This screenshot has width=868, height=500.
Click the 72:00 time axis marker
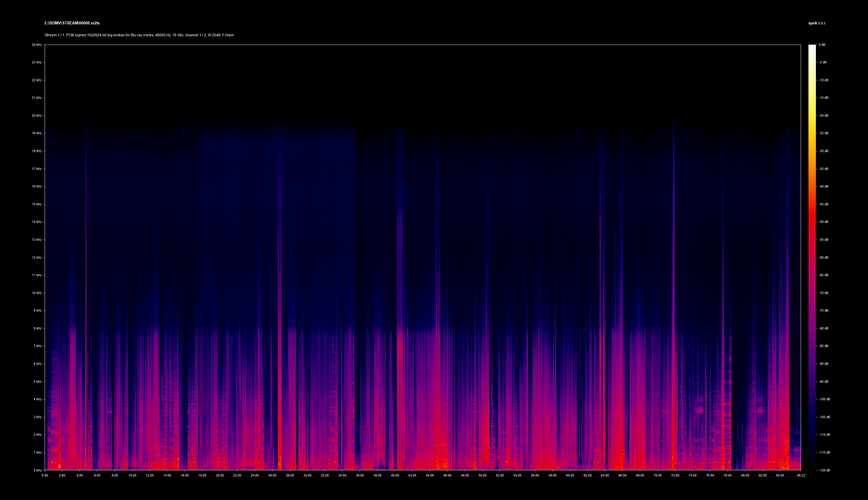pyautogui.click(x=675, y=475)
